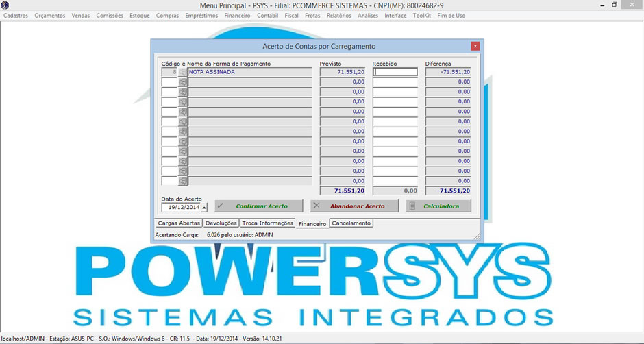Click the Acertando Carga 6.026 status text
The height and width of the screenshot is (344, 644).
coord(214,234)
